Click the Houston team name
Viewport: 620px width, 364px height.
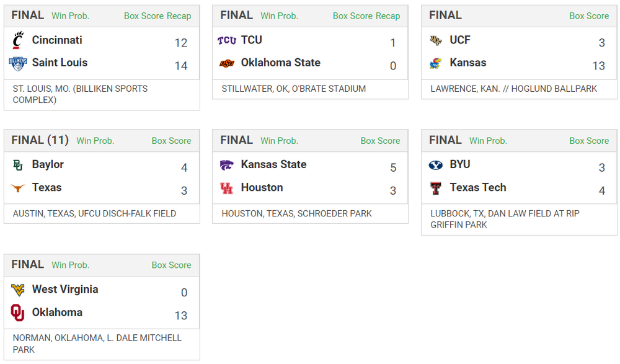pyautogui.click(x=262, y=187)
